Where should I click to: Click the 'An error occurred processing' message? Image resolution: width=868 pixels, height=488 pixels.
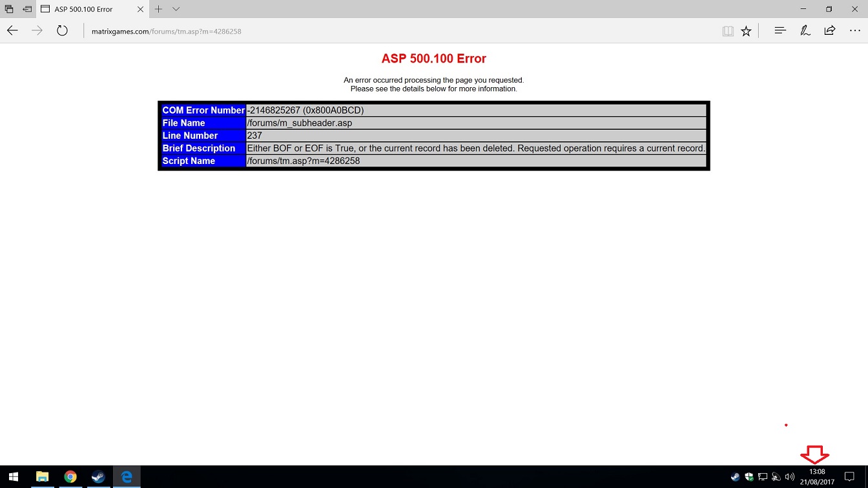[434, 80]
